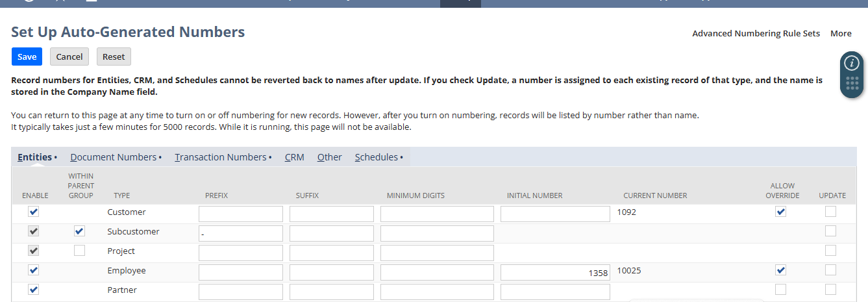Viewport: 868px width, 302px height.
Task: Check Within Parent Group for Project
Action: click(79, 251)
